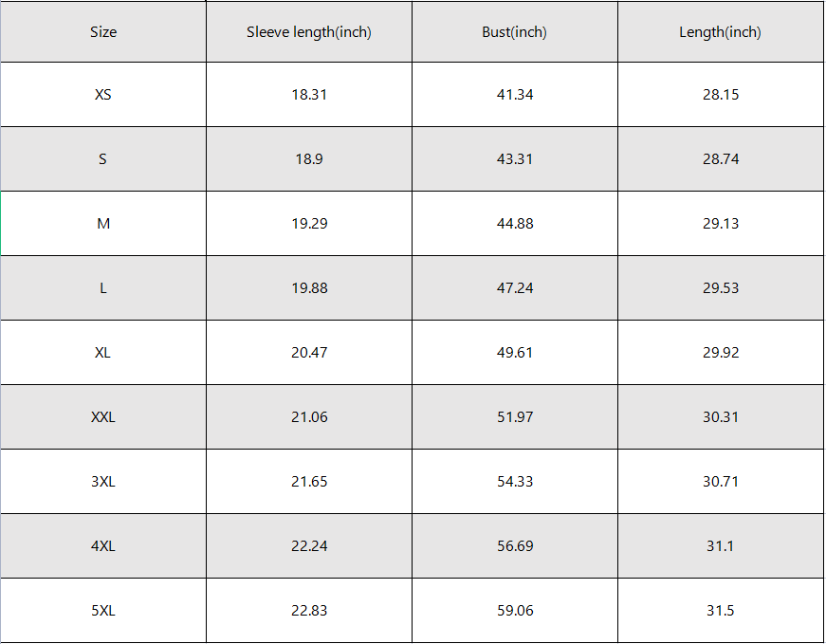
Task: Select the cell containing 56.69
Action: [515, 546]
